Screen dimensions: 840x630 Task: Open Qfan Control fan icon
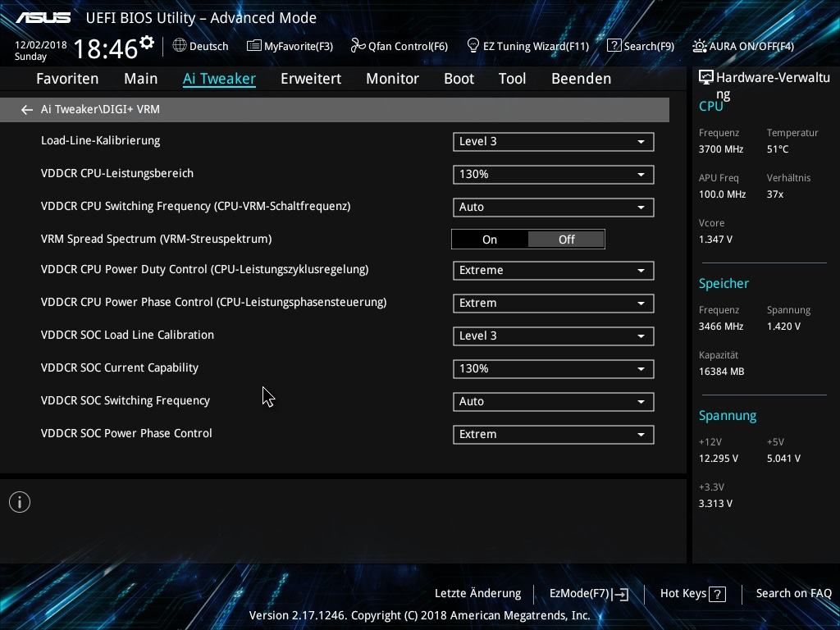358,46
